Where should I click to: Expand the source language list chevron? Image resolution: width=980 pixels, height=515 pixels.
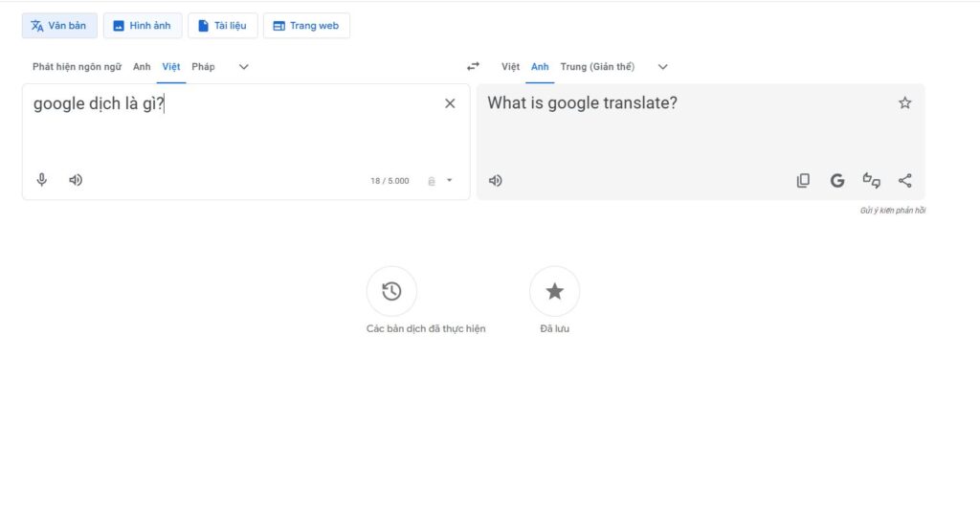click(x=244, y=67)
